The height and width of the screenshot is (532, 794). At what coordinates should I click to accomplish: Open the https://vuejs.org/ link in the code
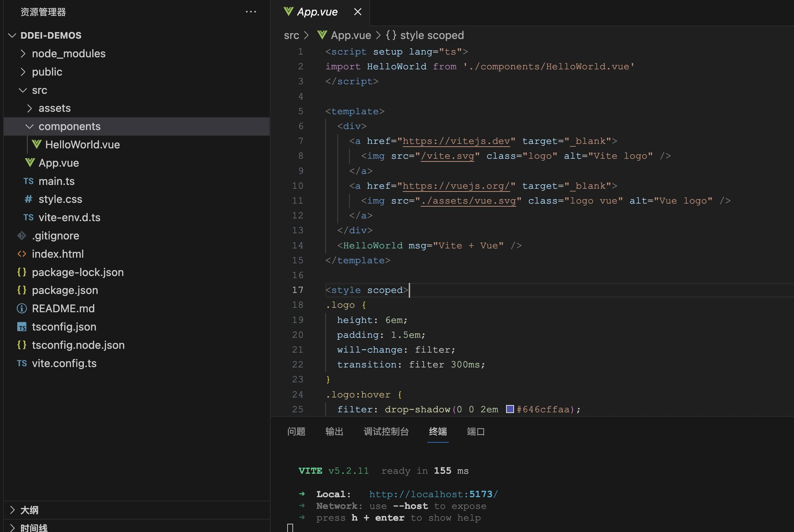pos(456,186)
